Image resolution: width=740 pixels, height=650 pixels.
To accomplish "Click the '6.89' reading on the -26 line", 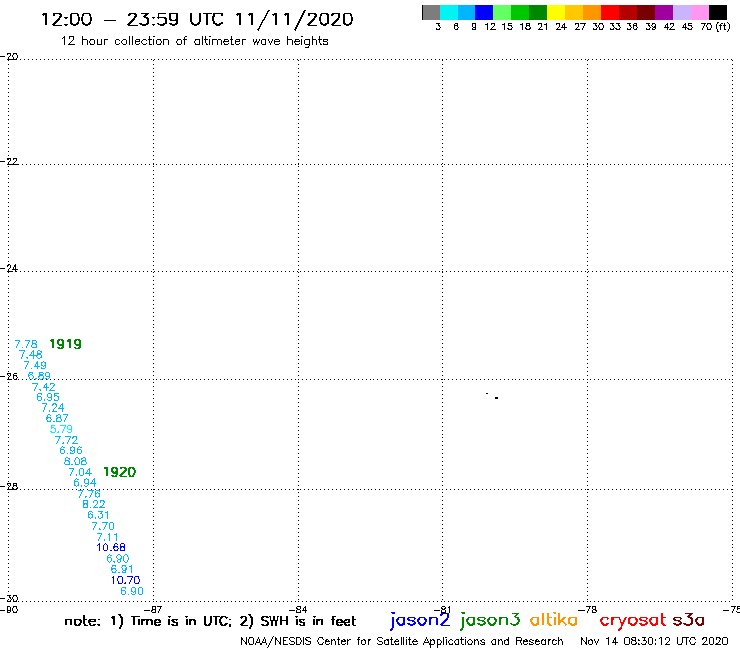I will 39,376.
